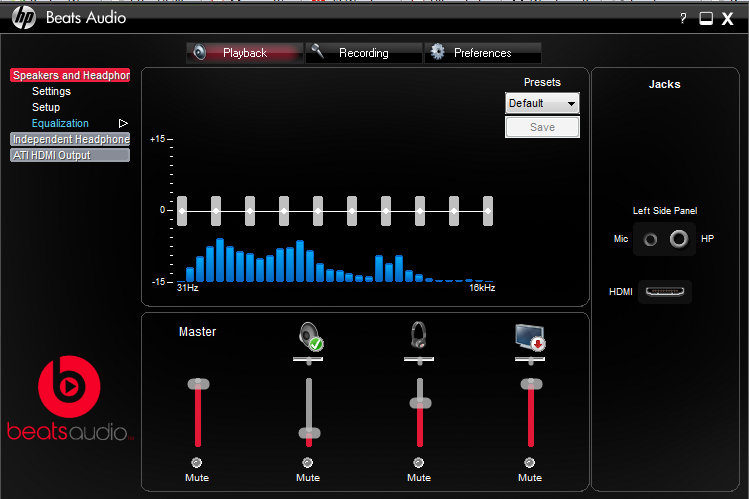Click the speaker icon on the Playback tab
This screenshot has width=749, height=499.
(200, 52)
